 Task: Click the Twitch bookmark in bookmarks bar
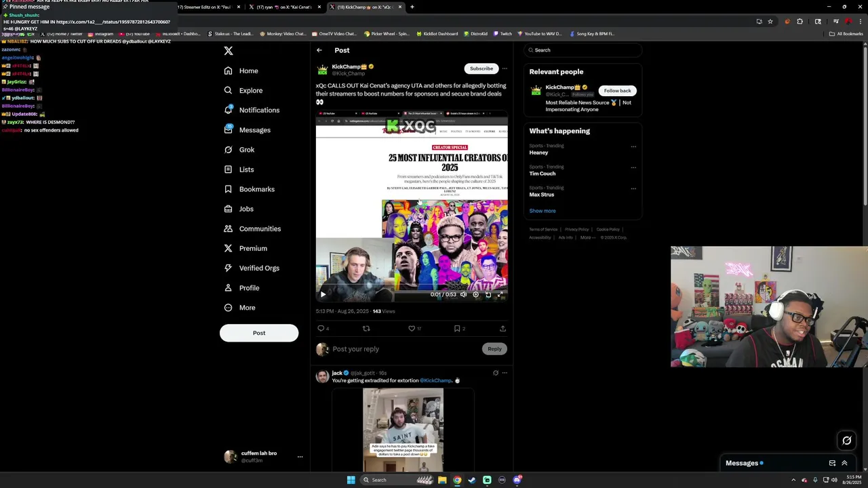502,33
